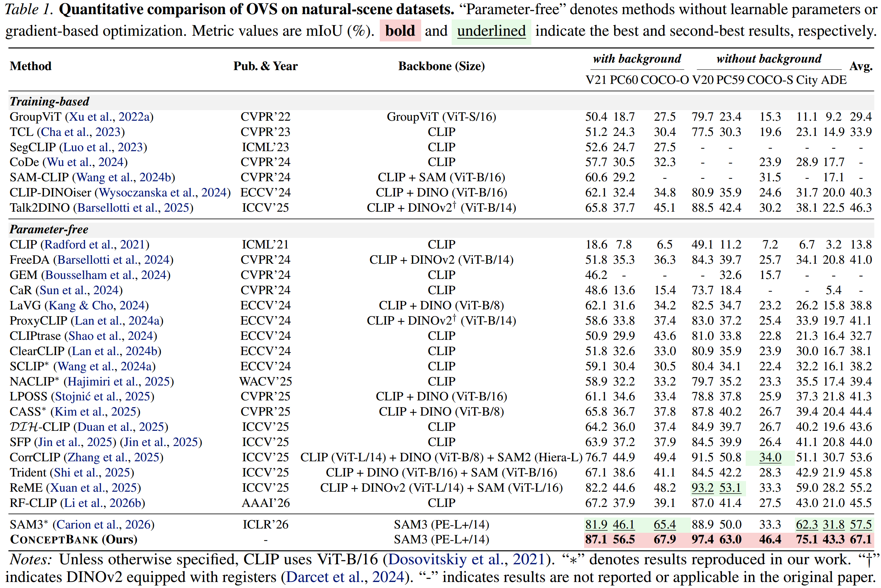Follow the Bousselham et al., 2024 link
The image size is (881, 588).
tap(107, 275)
